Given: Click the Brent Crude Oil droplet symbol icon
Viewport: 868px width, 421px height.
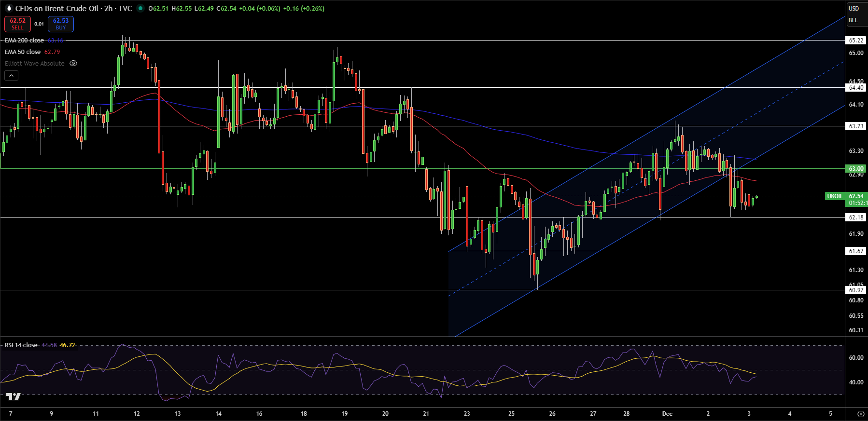Looking at the screenshot, I should (x=8, y=8).
